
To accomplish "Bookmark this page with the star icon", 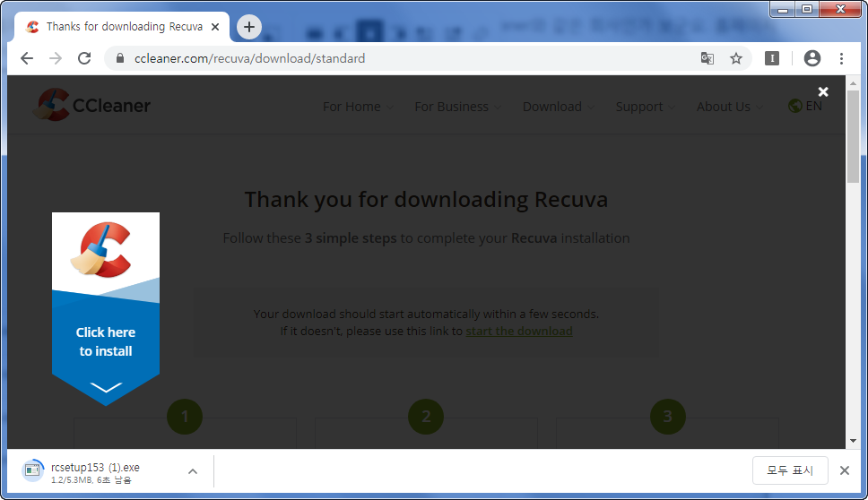I will pyautogui.click(x=735, y=58).
